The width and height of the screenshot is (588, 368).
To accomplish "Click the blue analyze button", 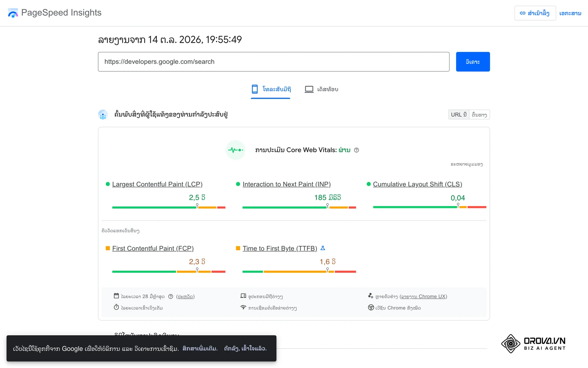I will pos(473,61).
